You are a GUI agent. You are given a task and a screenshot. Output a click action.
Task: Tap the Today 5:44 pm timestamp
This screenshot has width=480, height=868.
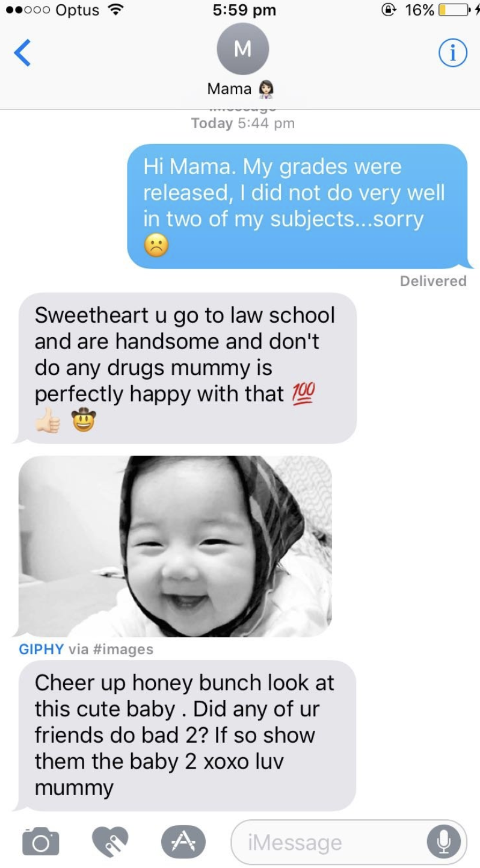[242, 123]
